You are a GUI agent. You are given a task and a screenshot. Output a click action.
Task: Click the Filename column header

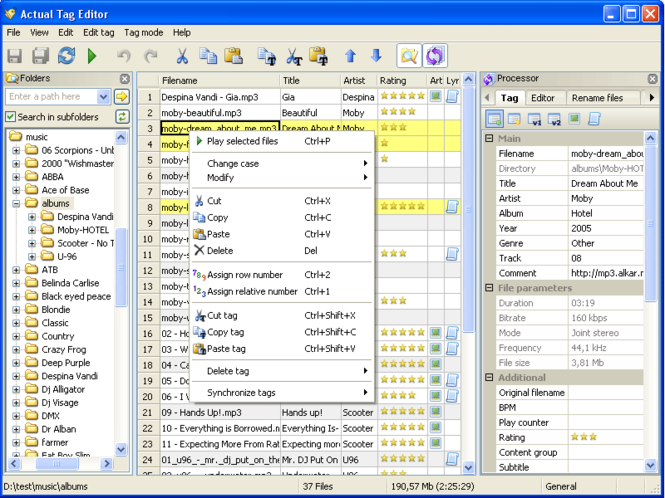[219, 81]
